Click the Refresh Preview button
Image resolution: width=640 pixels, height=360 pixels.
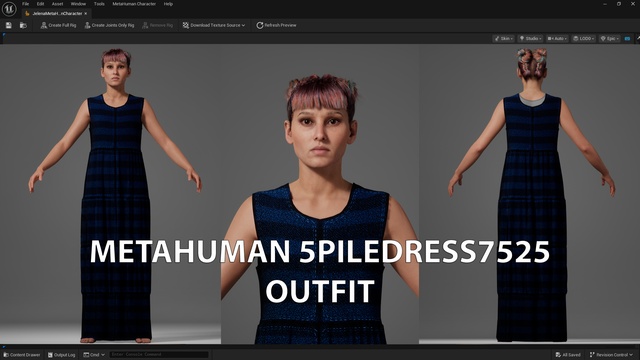(276, 25)
